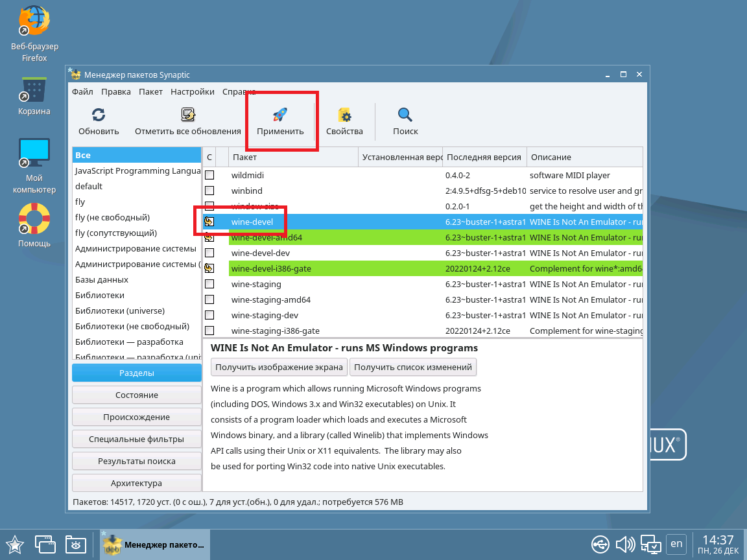
Task: Select the fly (сопутствующий) section
Action: 137,233
